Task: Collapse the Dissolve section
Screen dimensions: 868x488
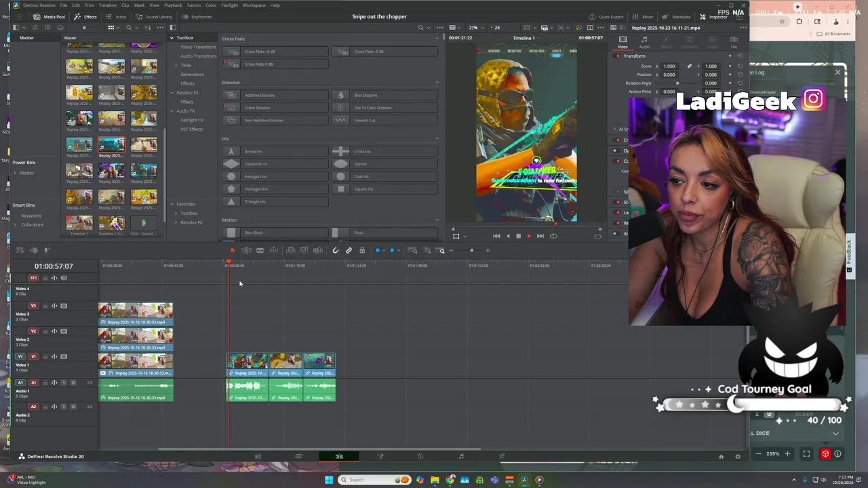Action: 437,83
